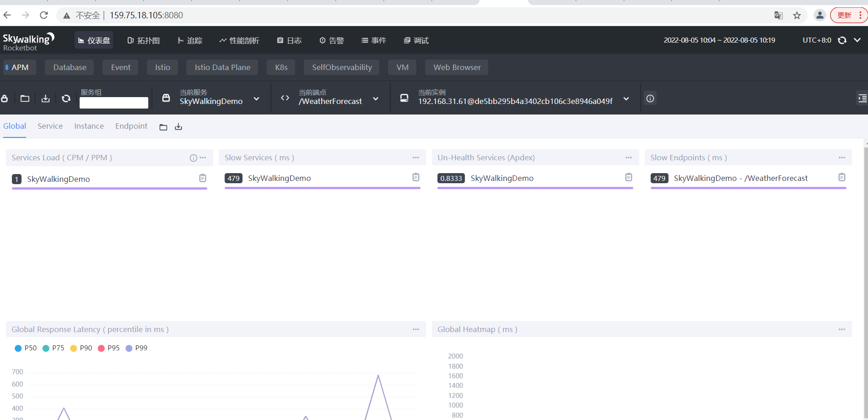Open the 追踪 trace menu
This screenshot has height=420, width=868.
click(x=190, y=40)
